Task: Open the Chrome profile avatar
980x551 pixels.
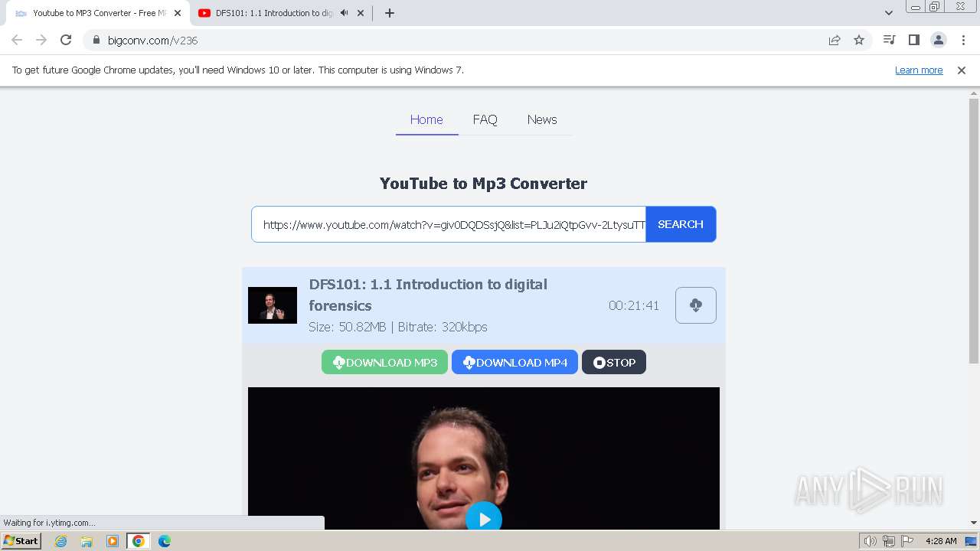Action: click(x=938, y=41)
